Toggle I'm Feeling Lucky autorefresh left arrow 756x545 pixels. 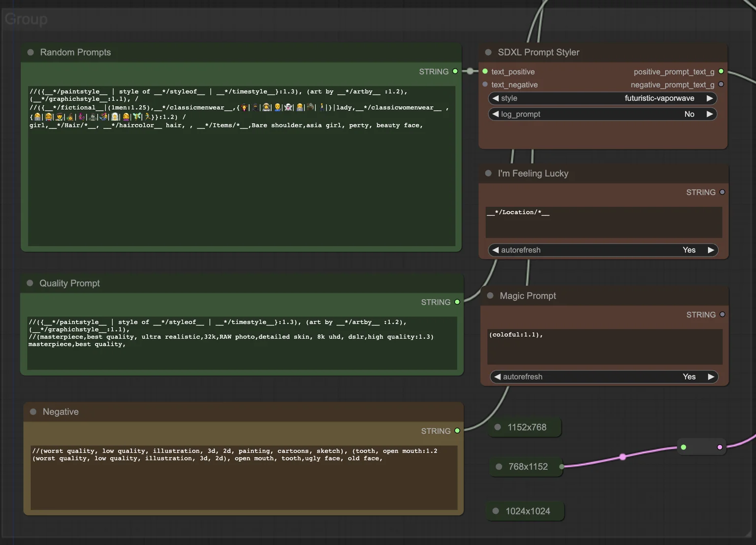click(x=495, y=250)
